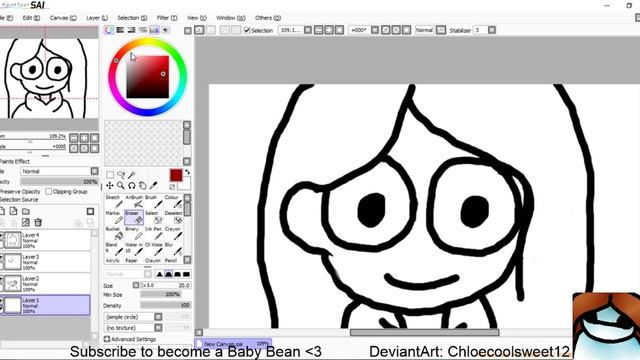The width and height of the screenshot is (640, 360).
Task: Open the Canvas menu
Action: point(63,18)
